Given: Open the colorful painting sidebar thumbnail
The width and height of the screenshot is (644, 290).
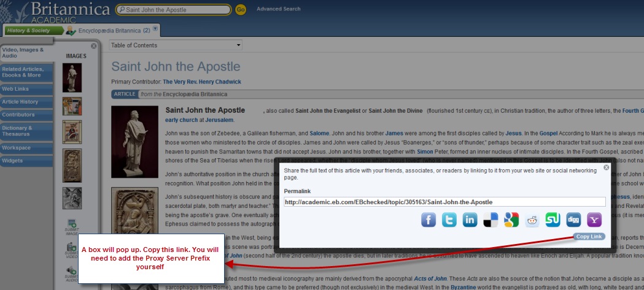Looking at the screenshot, I should [72, 106].
